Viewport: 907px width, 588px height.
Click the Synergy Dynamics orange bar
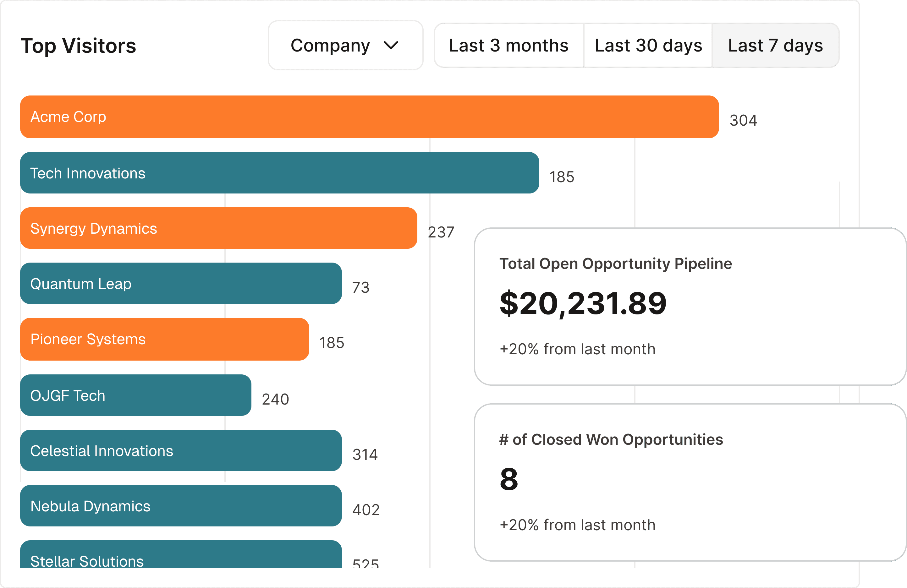[218, 228]
